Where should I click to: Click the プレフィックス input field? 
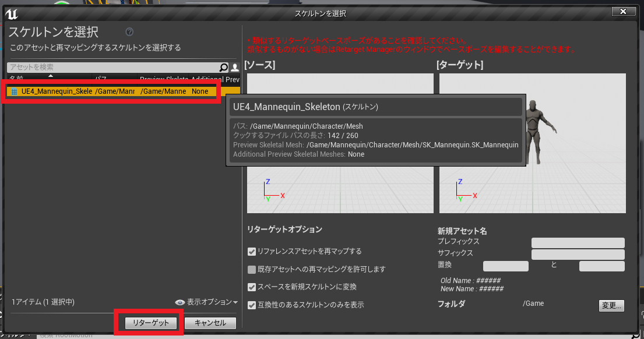point(578,242)
